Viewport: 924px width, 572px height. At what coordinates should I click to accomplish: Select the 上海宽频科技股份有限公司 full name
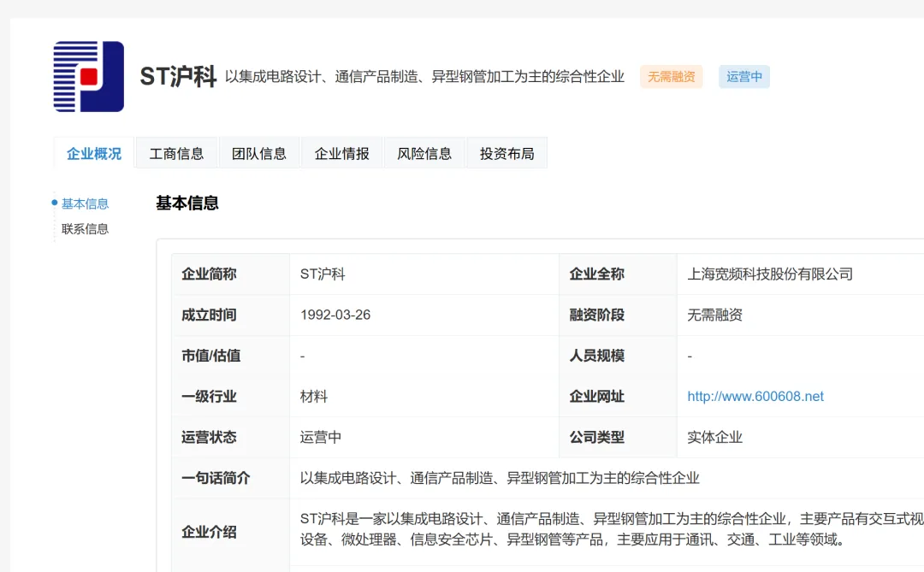770,274
